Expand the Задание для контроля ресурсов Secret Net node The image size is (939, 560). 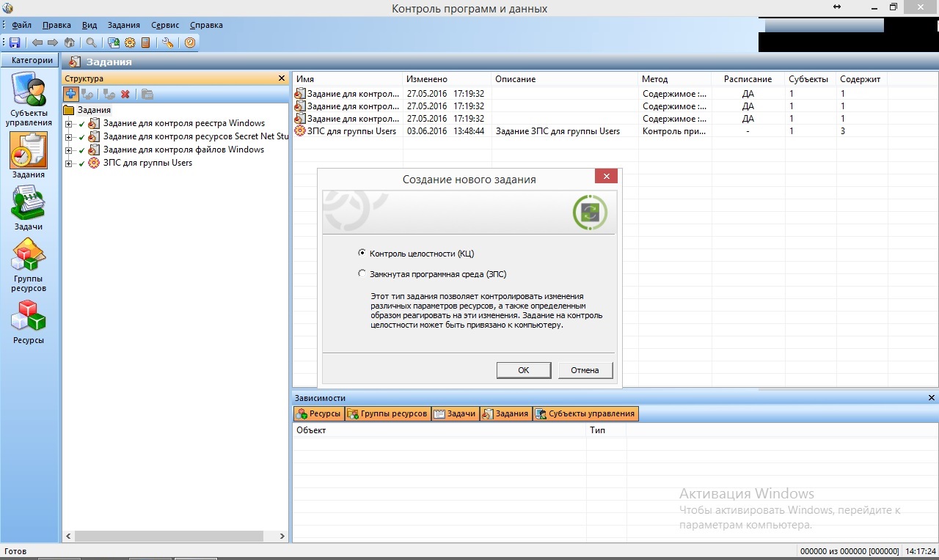(69, 136)
